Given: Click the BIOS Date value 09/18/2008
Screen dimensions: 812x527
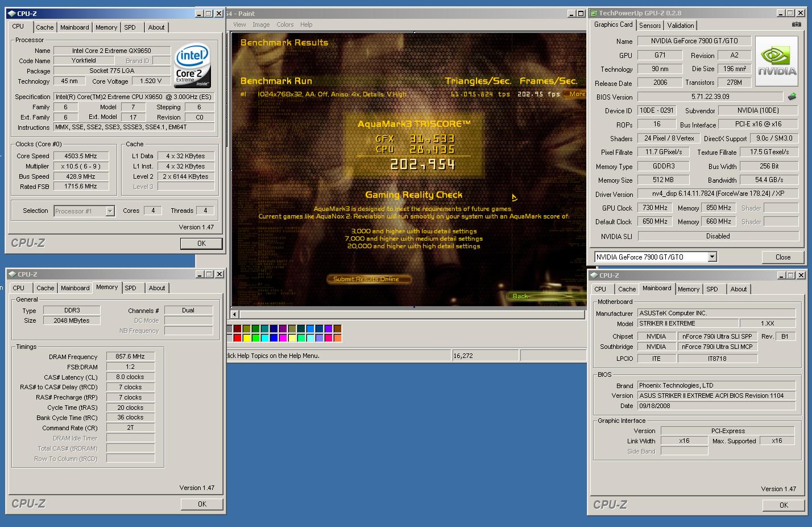Looking at the screenshot, I should (715, 406).
